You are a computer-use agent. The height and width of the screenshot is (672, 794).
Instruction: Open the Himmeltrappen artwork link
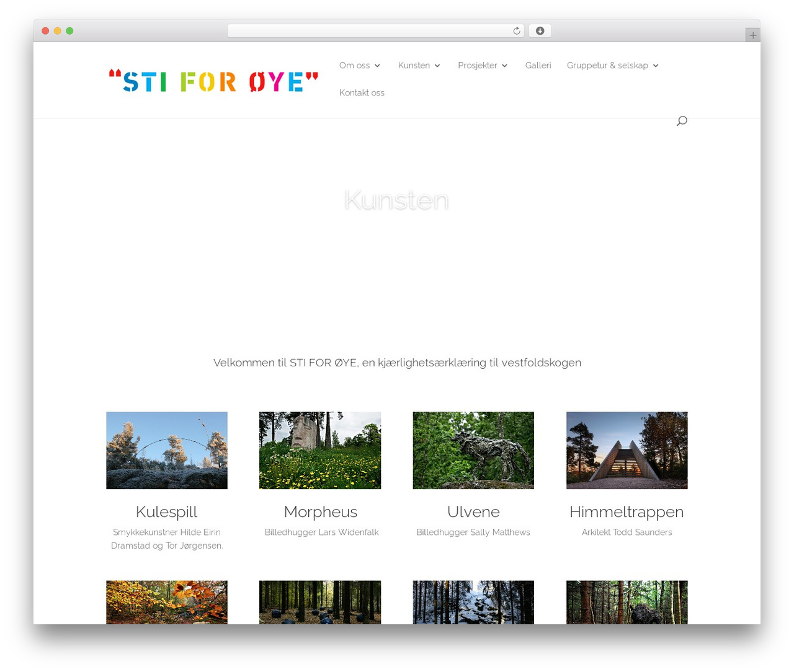(x=627, y=511)
